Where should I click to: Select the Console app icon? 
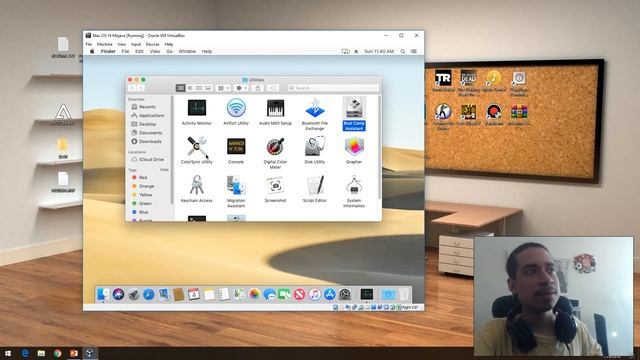coord(236,147)
